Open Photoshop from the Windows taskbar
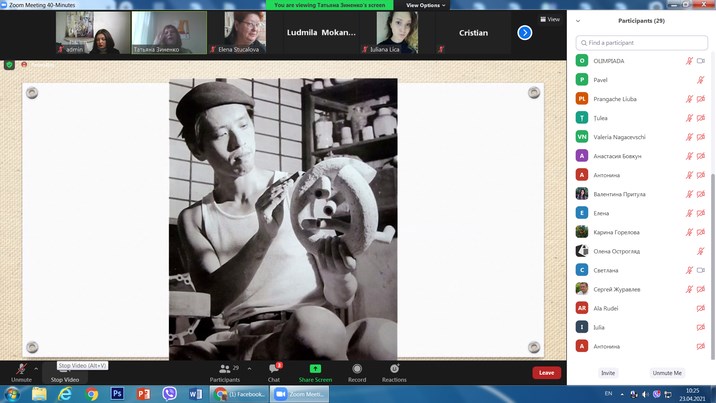 click(x=117, y=394)
